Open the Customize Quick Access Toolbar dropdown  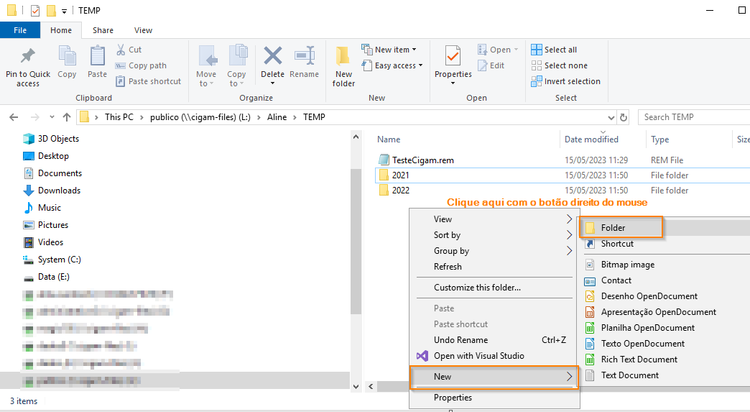[x=64, y=11]
